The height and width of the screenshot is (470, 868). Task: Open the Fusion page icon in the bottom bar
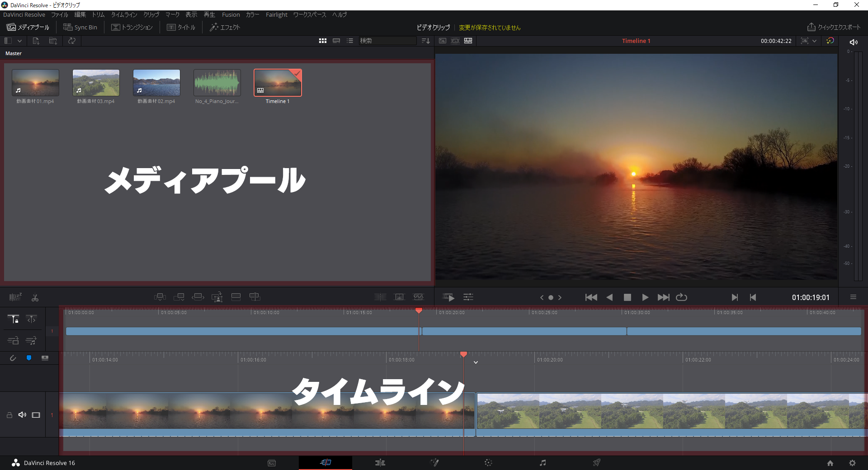pos(434,463)
